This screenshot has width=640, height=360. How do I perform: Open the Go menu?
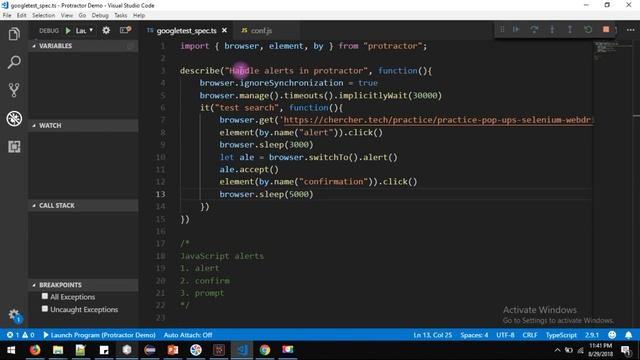click(x=82, y=15)
